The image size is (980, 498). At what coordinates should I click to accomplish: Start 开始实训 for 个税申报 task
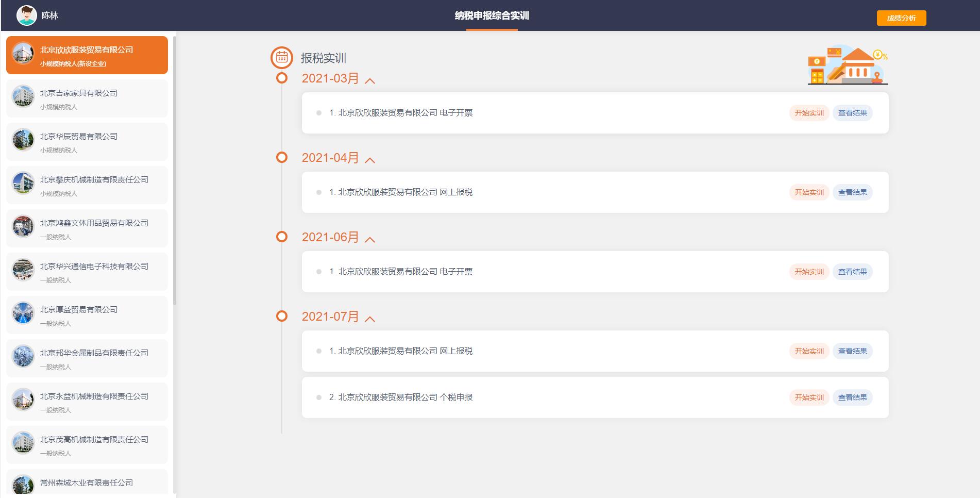click(x=809, y=397)
